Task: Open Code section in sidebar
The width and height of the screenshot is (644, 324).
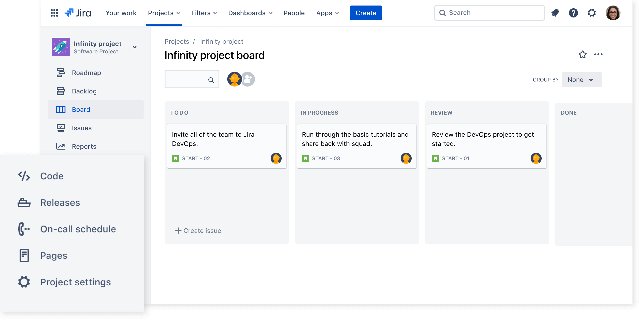Action: pyautogui.click(x=51, y=176)
